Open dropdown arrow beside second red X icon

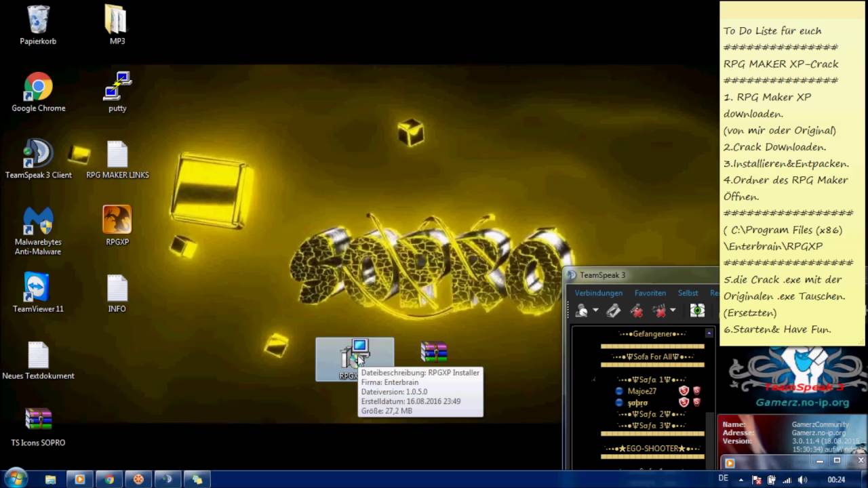(673, 310)
